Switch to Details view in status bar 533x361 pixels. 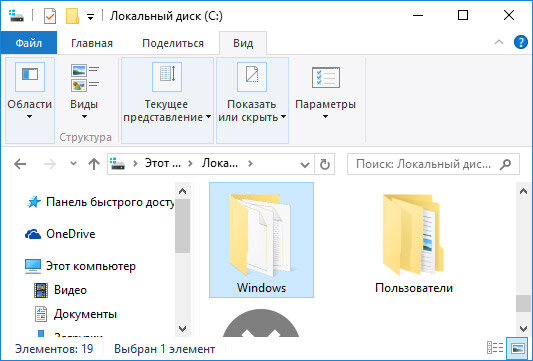coord(495,348)
